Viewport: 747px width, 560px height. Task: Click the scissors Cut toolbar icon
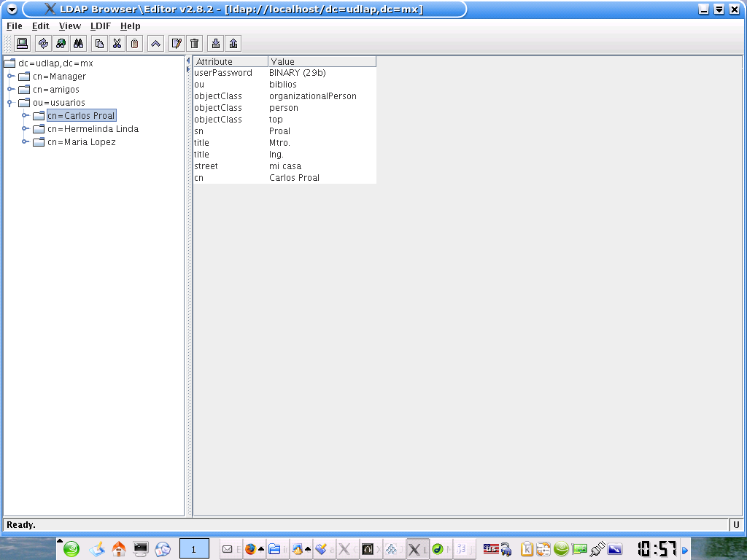[117, 44]
